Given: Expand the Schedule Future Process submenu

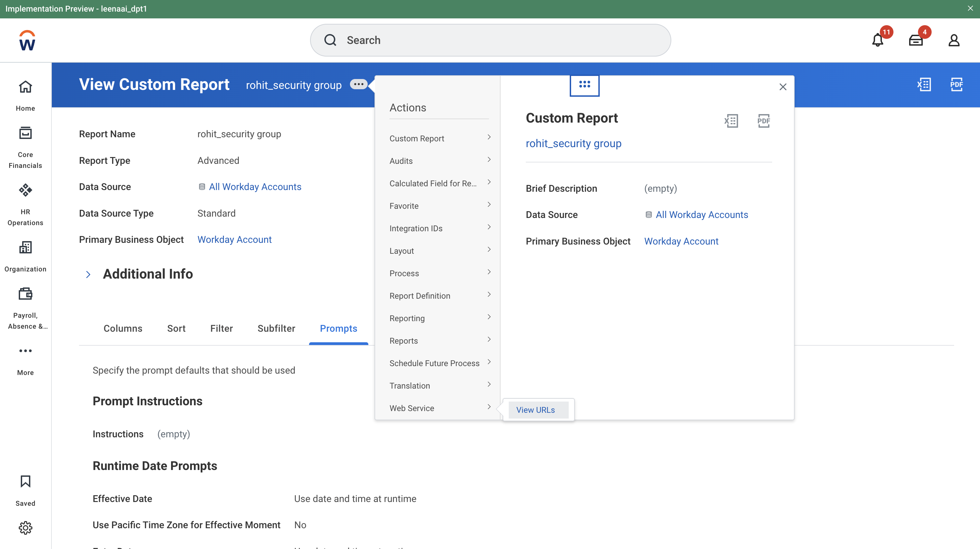Looking at the screenshot, I should point(440,363).
